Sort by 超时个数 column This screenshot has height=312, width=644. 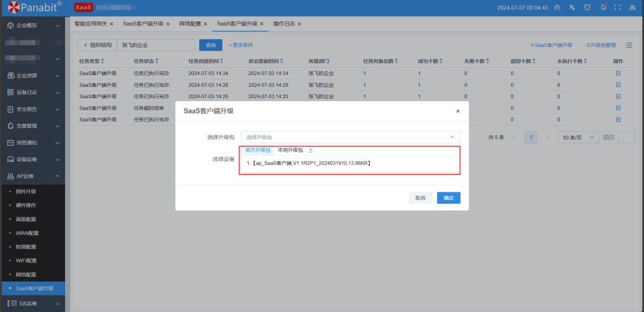pyautogui.click(x=534, y=61)
